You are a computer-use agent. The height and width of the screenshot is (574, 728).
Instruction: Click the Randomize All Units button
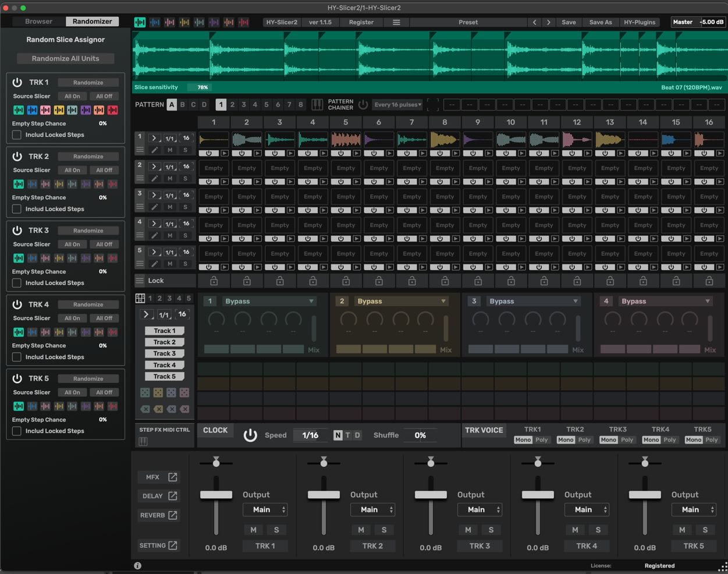(65, 58)
